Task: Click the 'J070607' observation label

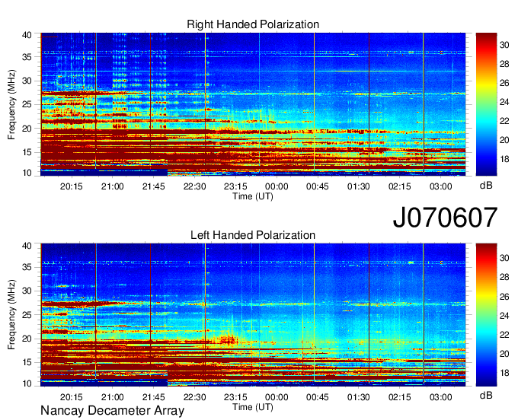Action: 445,218
